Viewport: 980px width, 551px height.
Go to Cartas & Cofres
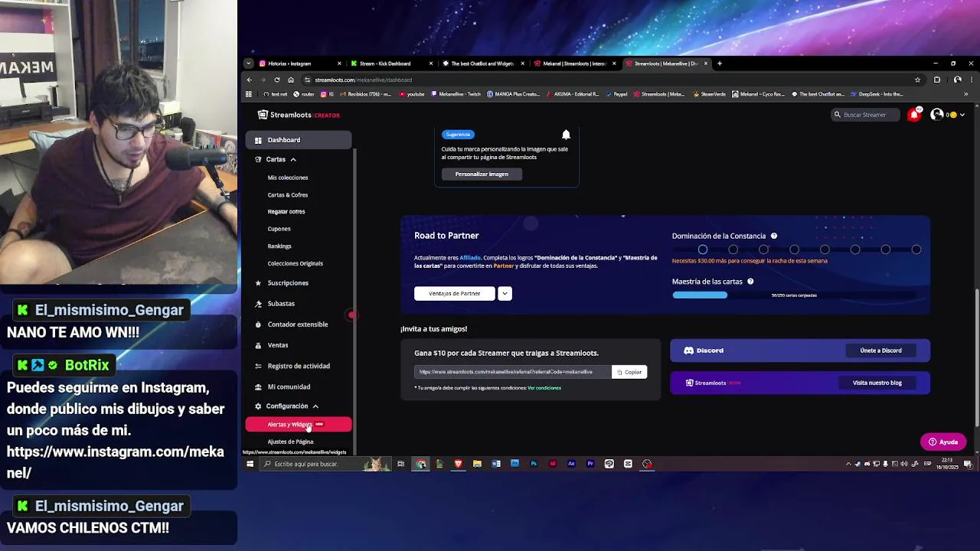[x=288, y=195]
